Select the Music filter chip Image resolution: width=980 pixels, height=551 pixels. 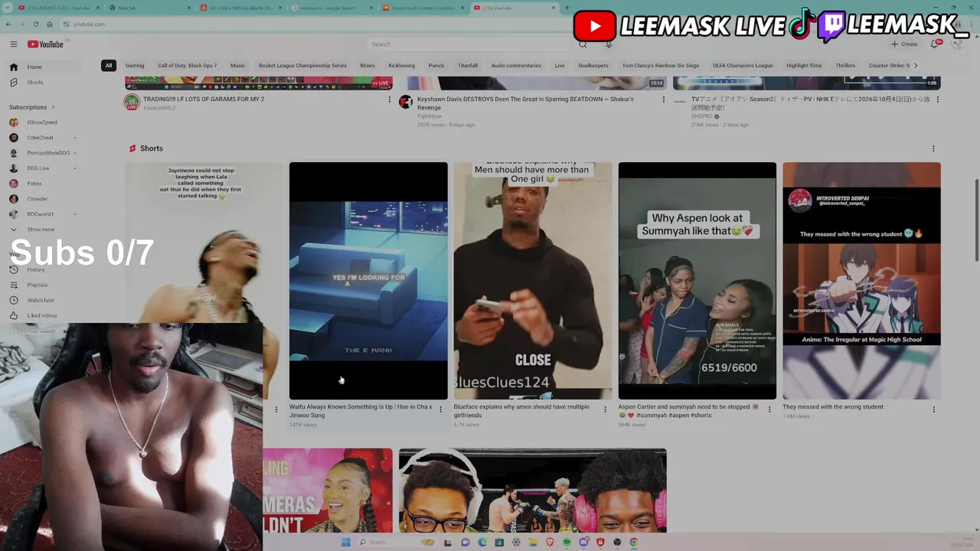click(x=238, y=66)
